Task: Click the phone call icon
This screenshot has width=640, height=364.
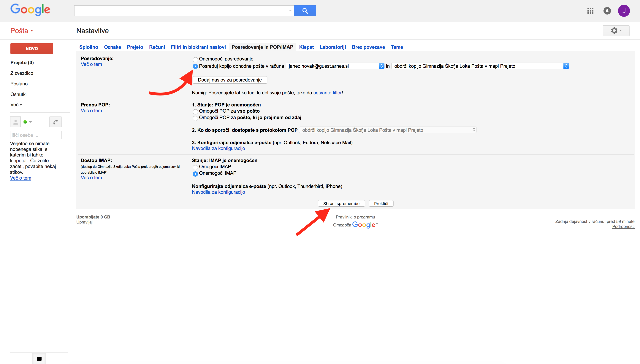Action: pos(55,122)
